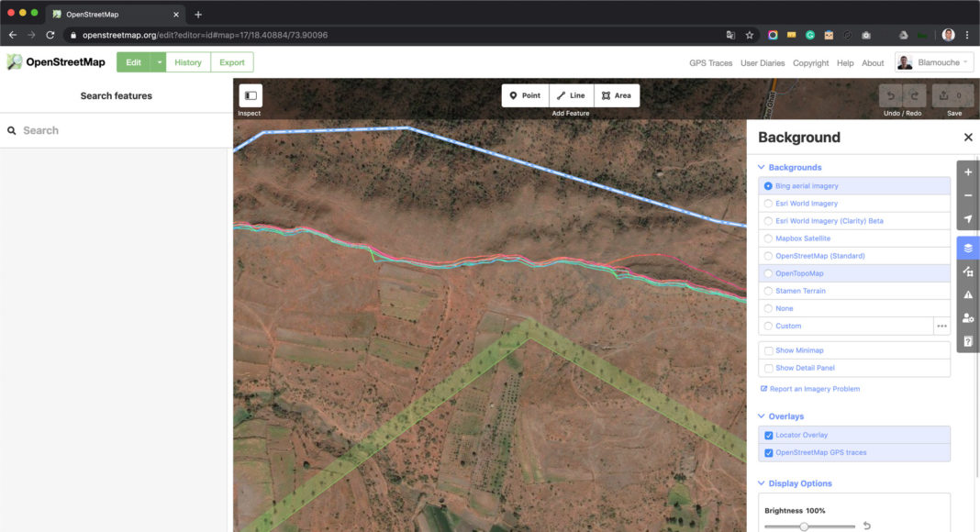The height and width of the screenshot is (532, 980).
Task: Enable the Show Minimap checkbox
Action: (769, 350)
